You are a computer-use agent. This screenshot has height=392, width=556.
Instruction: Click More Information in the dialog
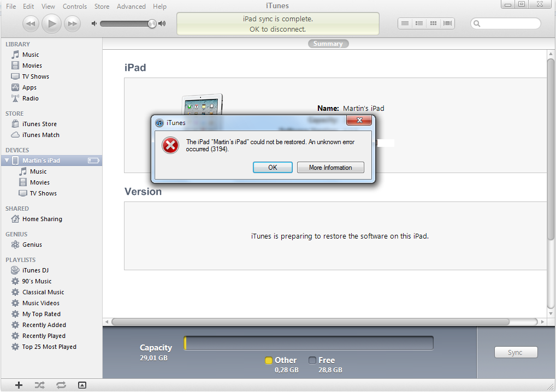click(330, 167)
